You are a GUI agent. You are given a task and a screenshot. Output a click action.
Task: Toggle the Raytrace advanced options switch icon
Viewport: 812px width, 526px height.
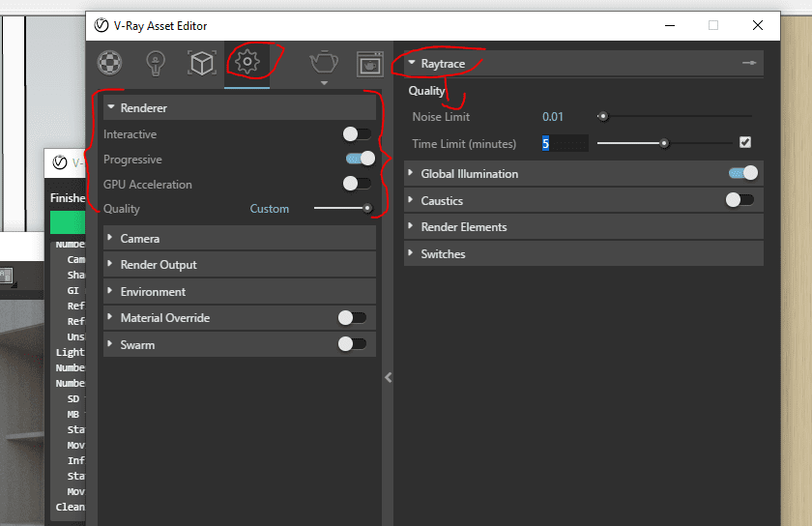pyautogui.click(x=749, y=63)
